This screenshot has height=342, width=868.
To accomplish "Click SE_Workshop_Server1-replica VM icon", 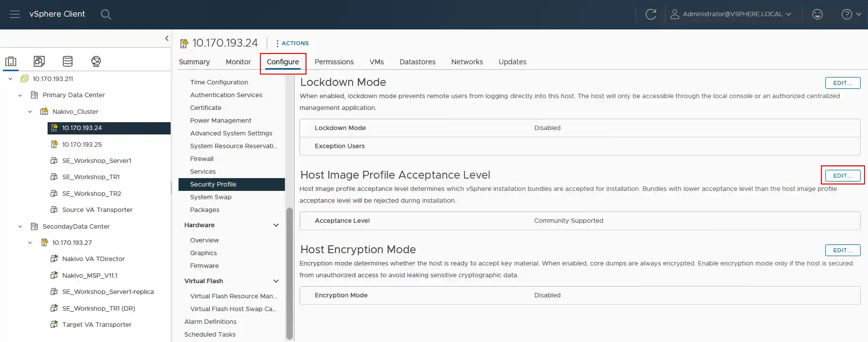I will point(54,291).
